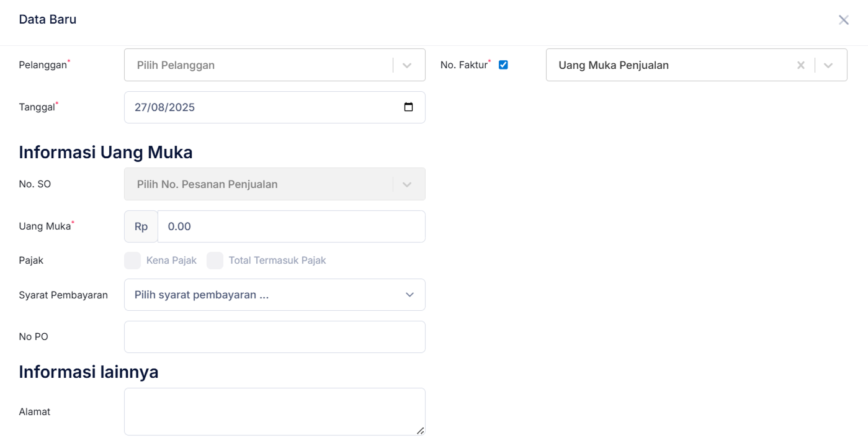Click the Total Termasuk Pajak label
The width and height of the screenshot is (868, 438).
tap(277, 261)
